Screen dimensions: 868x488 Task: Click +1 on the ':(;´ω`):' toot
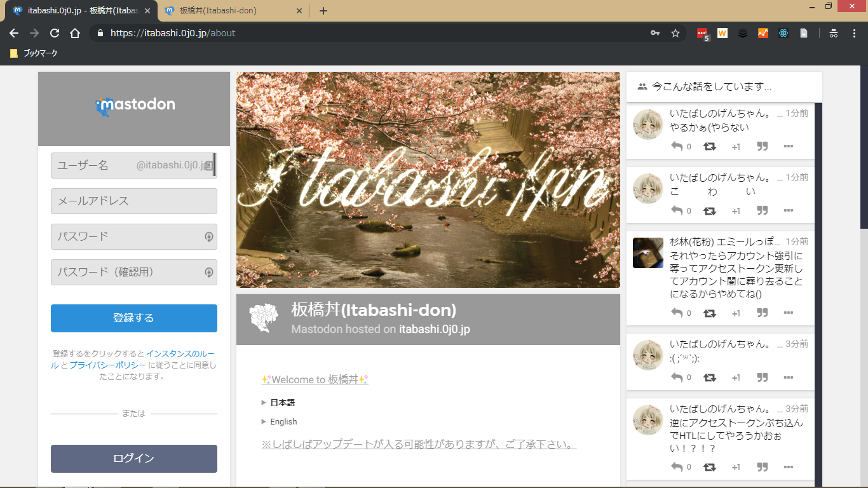736,377
